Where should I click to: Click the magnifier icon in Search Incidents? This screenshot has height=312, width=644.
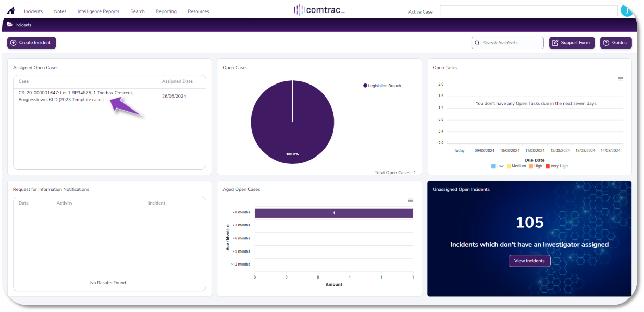[x=477, y=43]
